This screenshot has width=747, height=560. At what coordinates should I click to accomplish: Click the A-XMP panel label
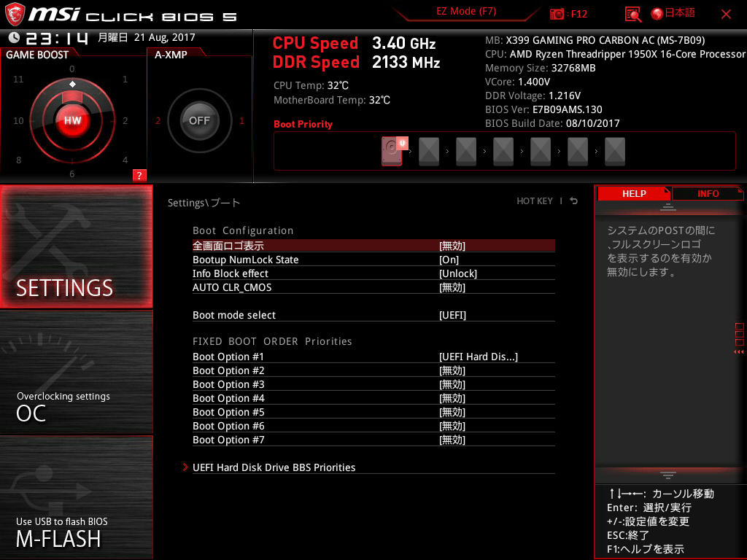pyautogui.click(x=171, y=55)
